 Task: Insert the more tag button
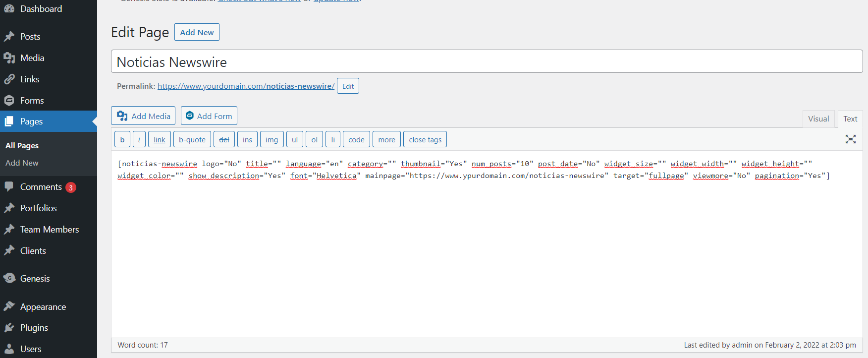tap(386, 140)
